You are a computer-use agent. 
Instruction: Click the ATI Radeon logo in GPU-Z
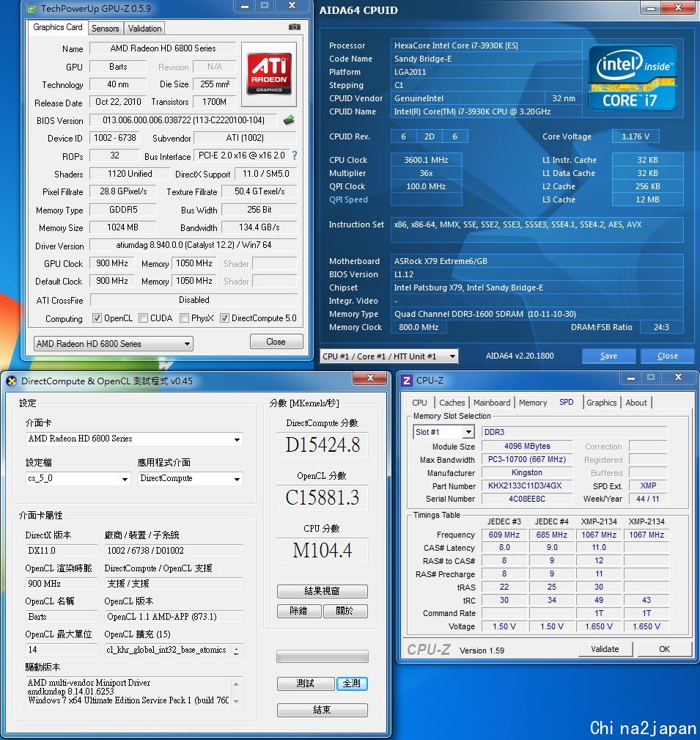click(269, 74)
